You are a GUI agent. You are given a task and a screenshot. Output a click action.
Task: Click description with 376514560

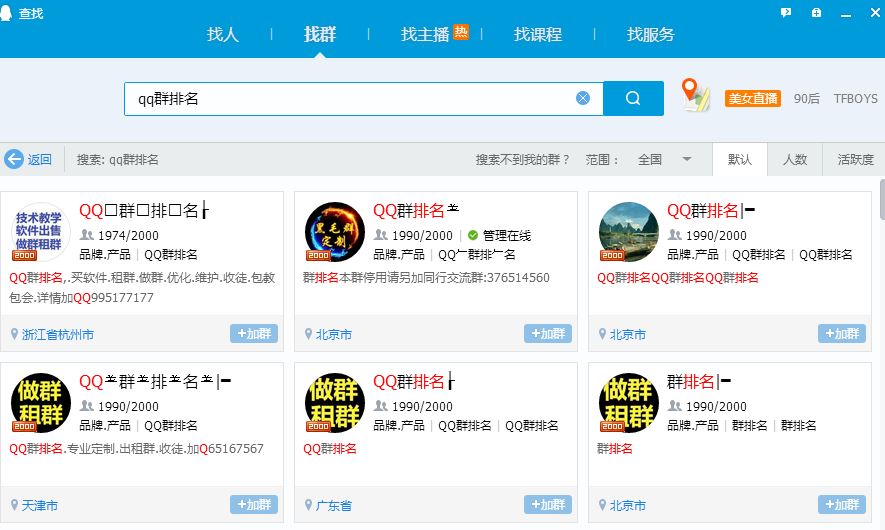(x=426, y=278)
